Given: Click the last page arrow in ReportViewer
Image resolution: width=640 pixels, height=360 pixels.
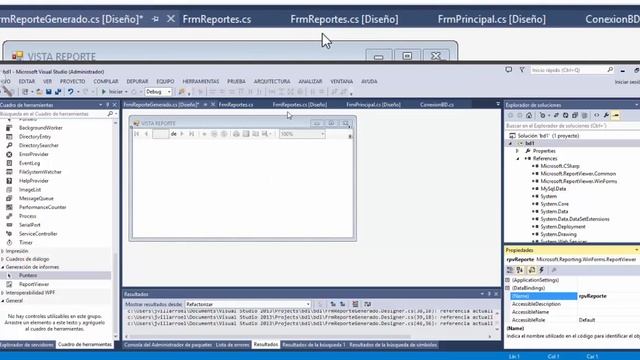Looking at the screenshot, I should [191, 134].
